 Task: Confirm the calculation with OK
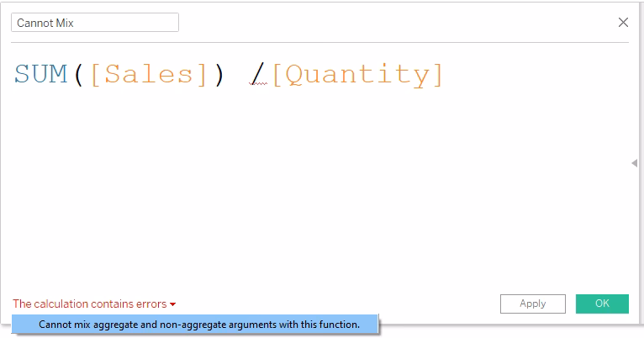click(602, 304)
